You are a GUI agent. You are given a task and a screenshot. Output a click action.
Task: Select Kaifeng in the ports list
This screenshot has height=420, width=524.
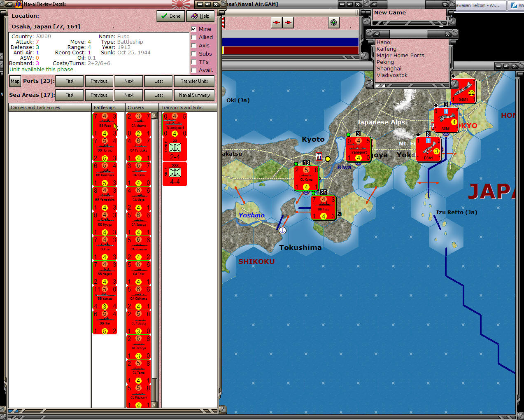click(387, 49)
